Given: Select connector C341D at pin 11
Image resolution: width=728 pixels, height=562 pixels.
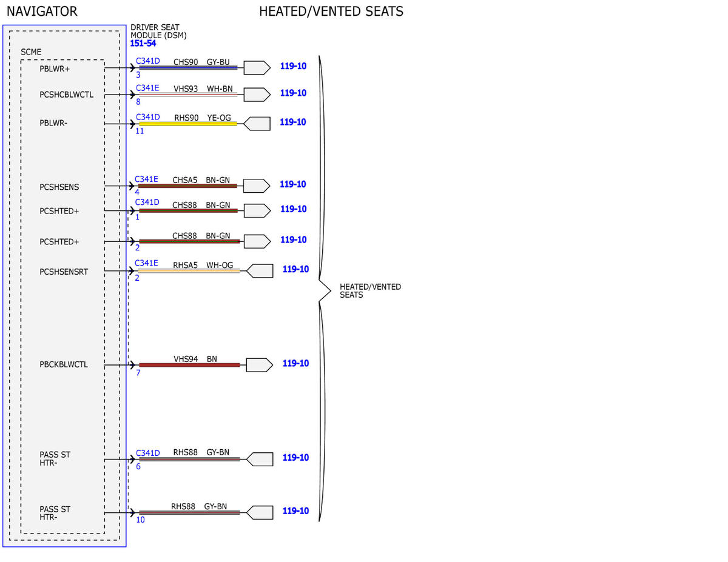Looking at the screenshot, I should tap(147, 117).
